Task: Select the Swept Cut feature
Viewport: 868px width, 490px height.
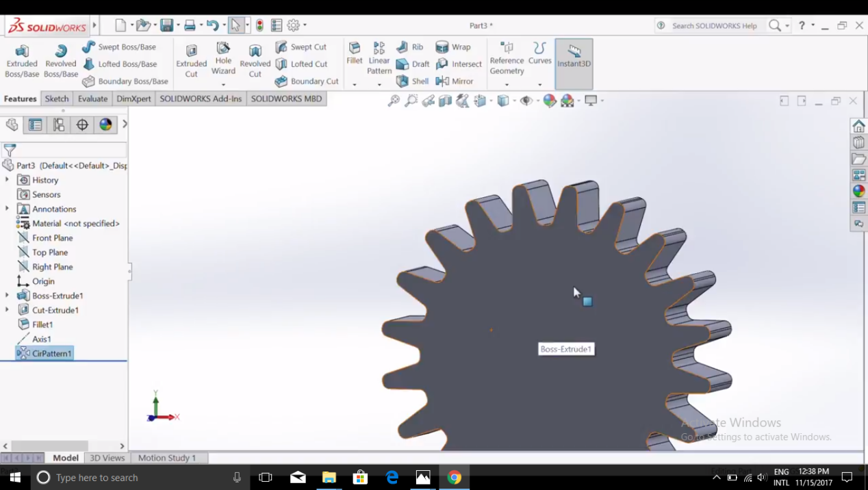Action: 301,47
